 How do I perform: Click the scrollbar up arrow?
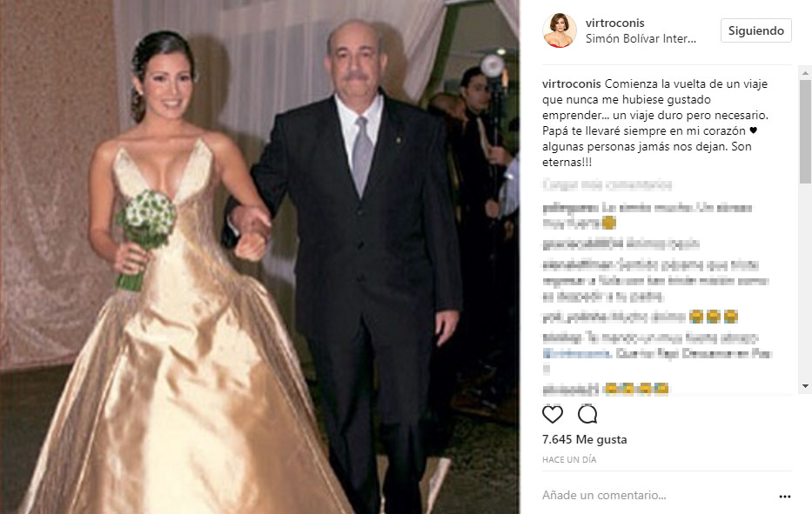pyautogui.click(x=805, y=74)
